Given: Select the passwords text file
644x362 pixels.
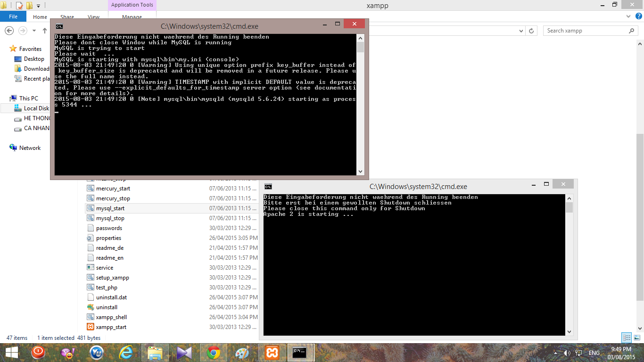Looking at the screenshot, I should [109, 228].
